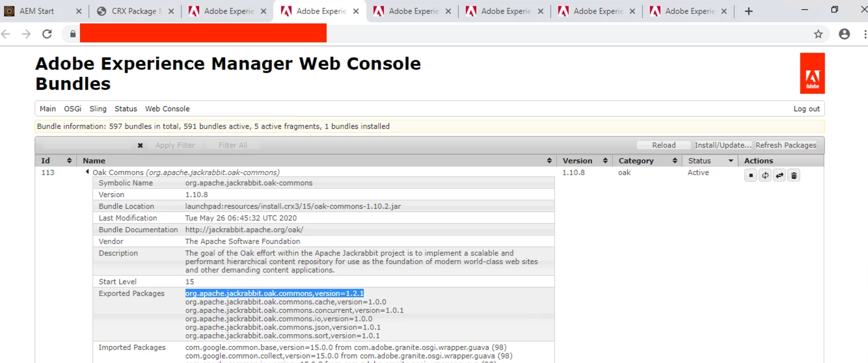Uninstall the Oak Commons bundle
The width and height of the screenshot is (868, 363).
coord(794,175)
